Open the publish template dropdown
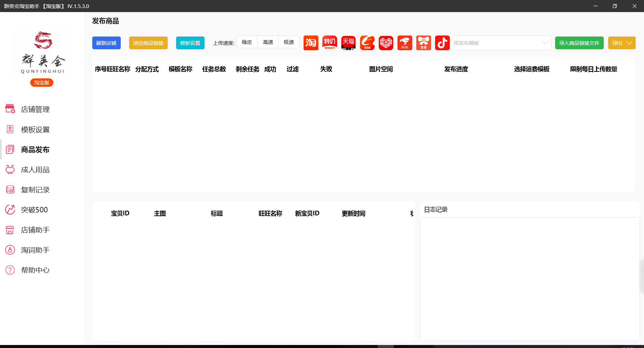The width and height of the screenshot is (644, 348). tap(502, 43)
